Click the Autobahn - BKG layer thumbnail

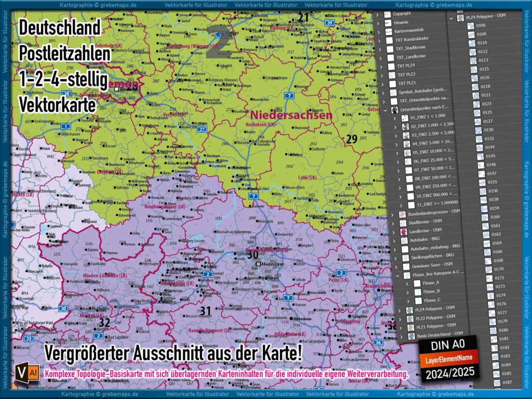click(x=404, y=240)
